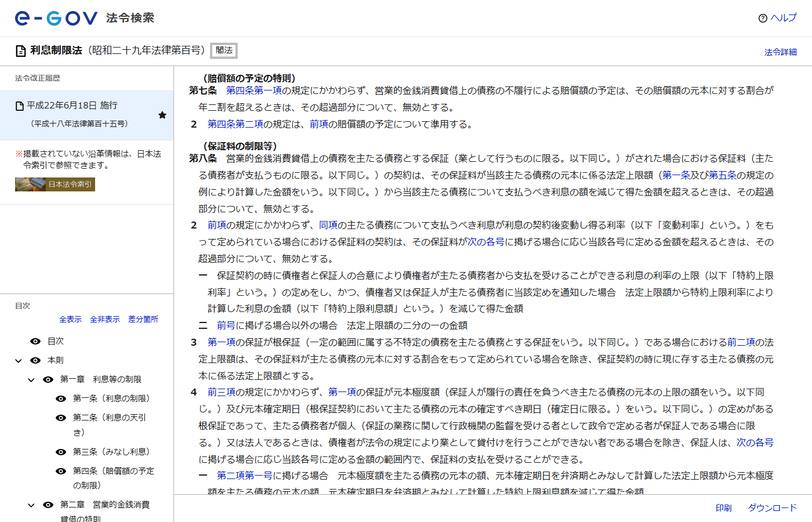
Task: Click 全表示 to show all
Action: click(70, 319)
